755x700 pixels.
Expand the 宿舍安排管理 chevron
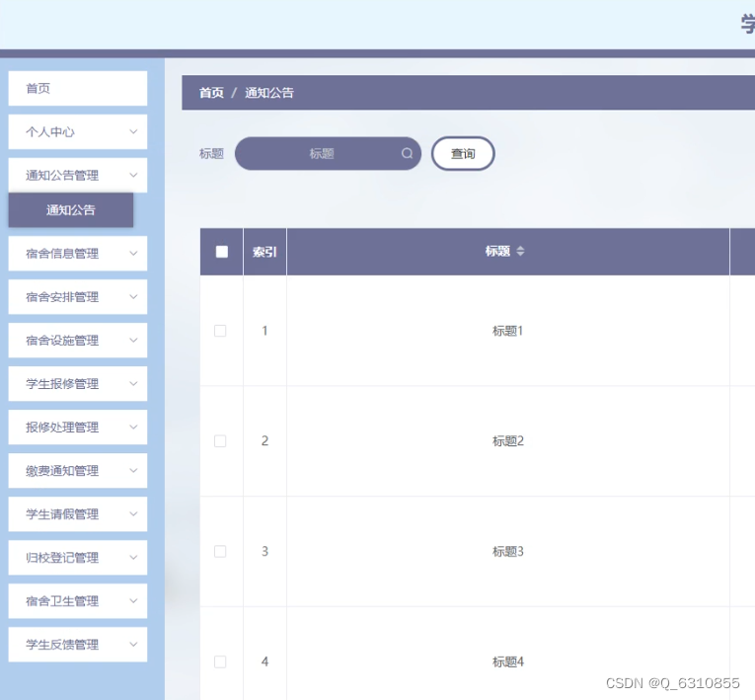click(133, 297)
